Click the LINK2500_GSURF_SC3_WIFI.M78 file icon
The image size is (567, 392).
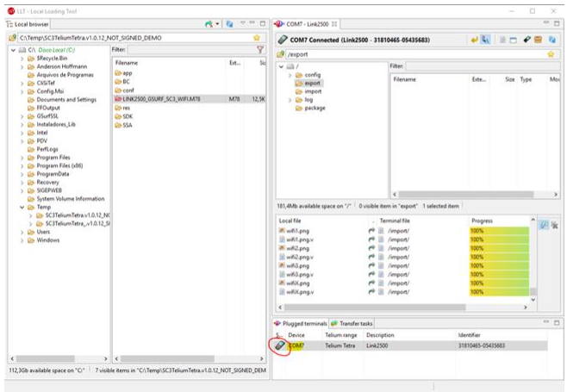tap(117, 99)
